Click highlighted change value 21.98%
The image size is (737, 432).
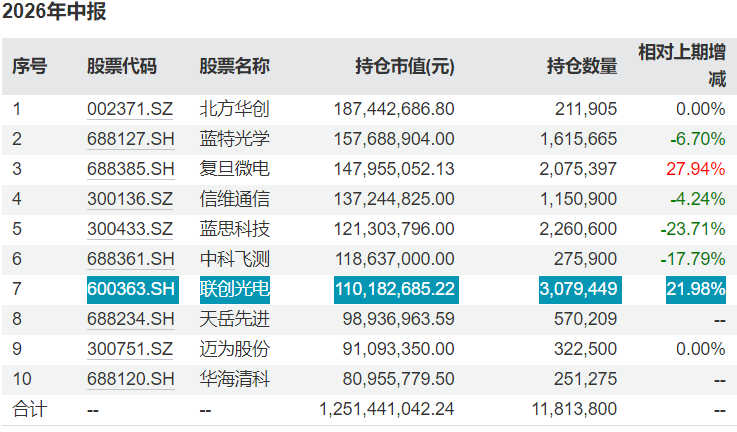click(696, 290)
